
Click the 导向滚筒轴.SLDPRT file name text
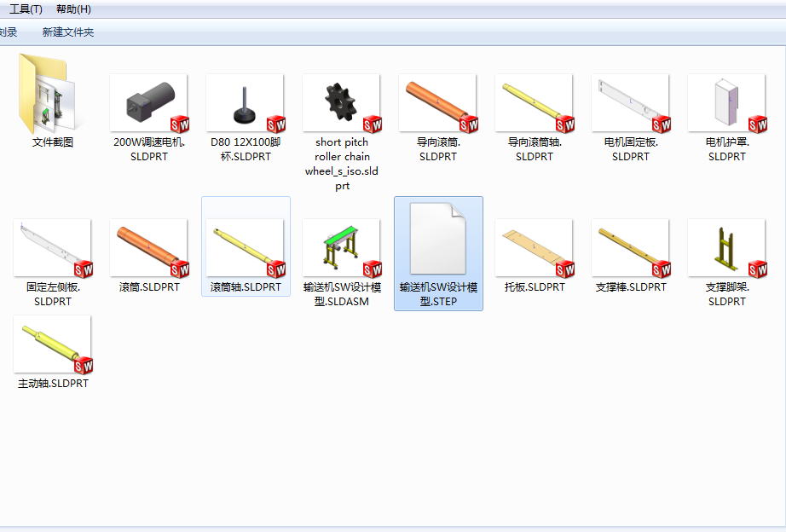click(534, 149)
